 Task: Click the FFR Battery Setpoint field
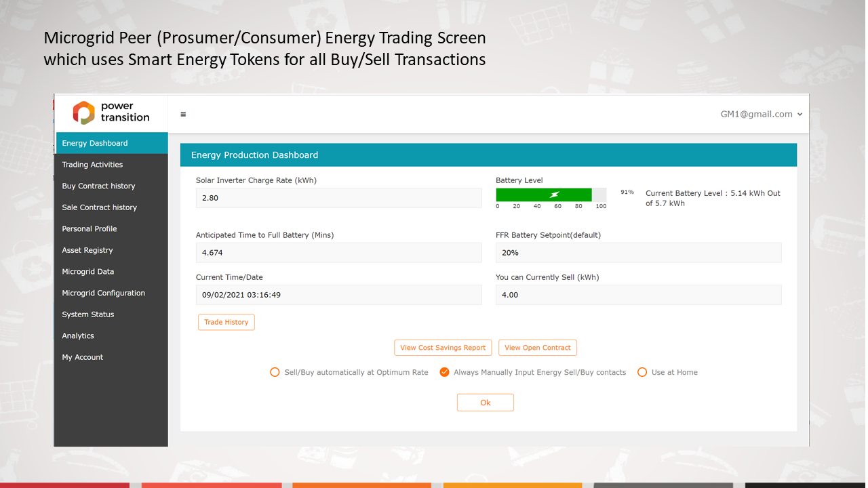tap(639, 253)
